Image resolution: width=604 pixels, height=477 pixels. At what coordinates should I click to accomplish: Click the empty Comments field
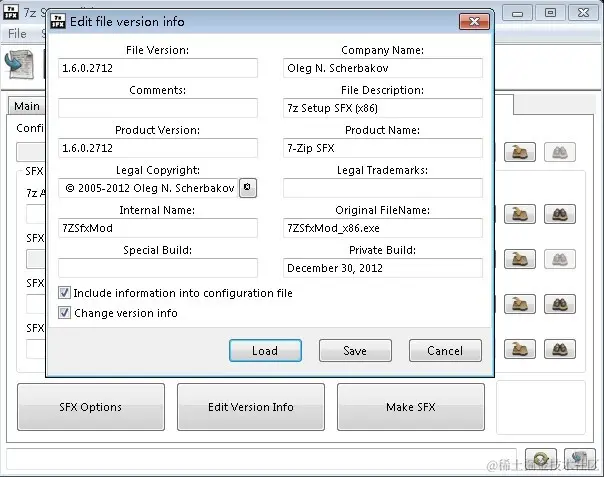(x=158, y=108)
